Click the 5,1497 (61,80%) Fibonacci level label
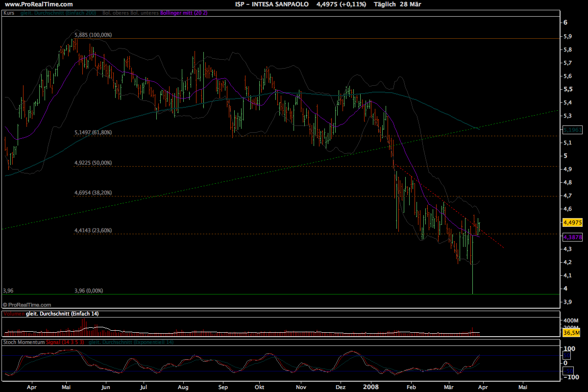 pyautogui.click(x=93, y=132)
